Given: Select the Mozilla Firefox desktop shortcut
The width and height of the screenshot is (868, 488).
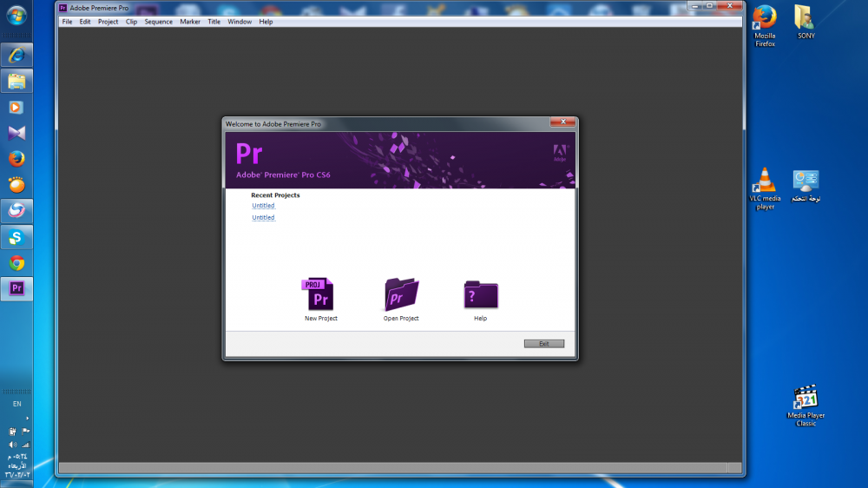Looking at the screenshot, I should click(x=765, y=18).
